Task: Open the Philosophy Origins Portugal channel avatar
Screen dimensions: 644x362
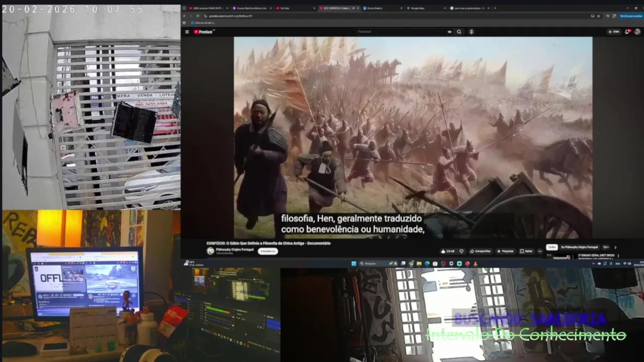Action: pos(210,251)
